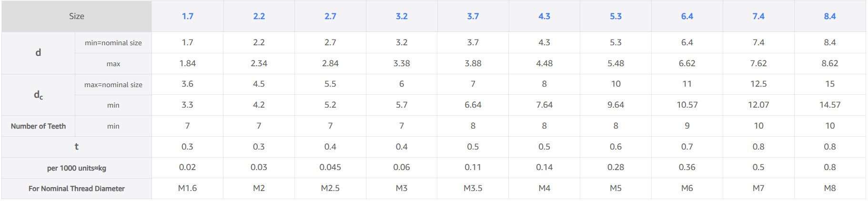Click the 14.57 dc min value cell
The image size is (868, 201).
[x=829, y=105]
